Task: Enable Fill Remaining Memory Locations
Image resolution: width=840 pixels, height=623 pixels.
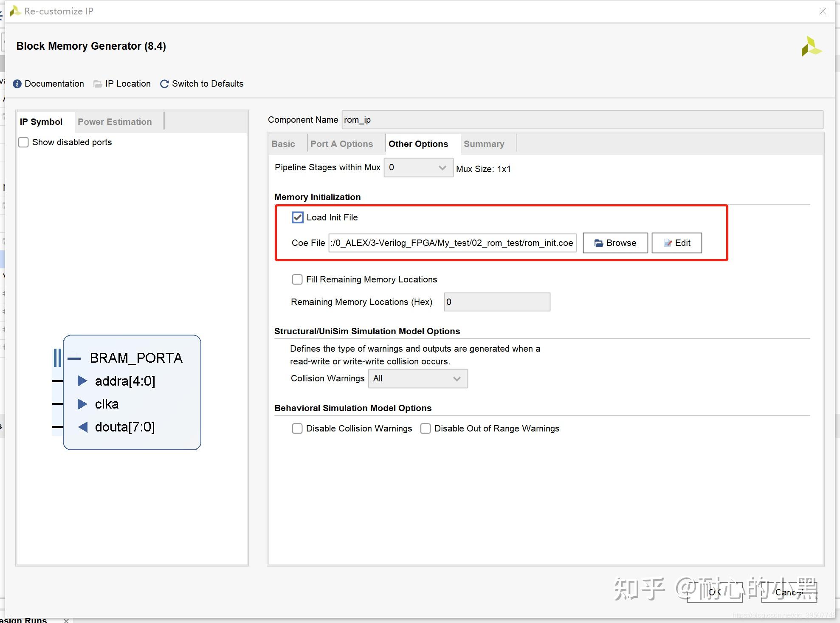Action: click(x=297, y=279)
